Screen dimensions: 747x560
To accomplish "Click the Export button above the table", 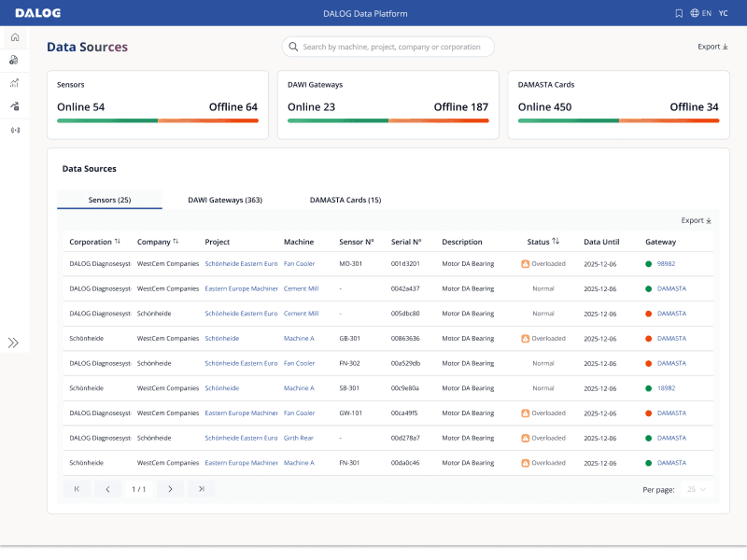I will pos(696,220).
